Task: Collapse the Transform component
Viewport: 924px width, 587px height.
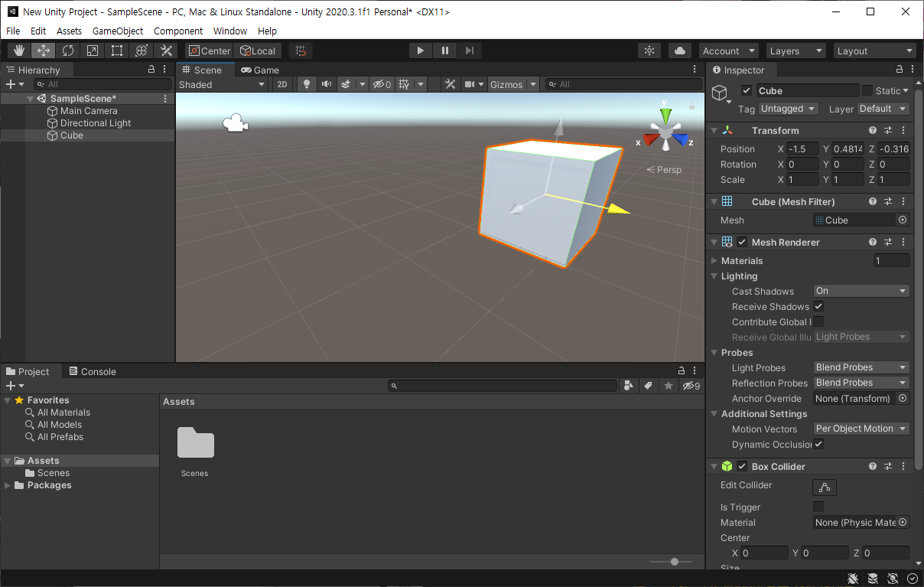Action: (714, 131)
